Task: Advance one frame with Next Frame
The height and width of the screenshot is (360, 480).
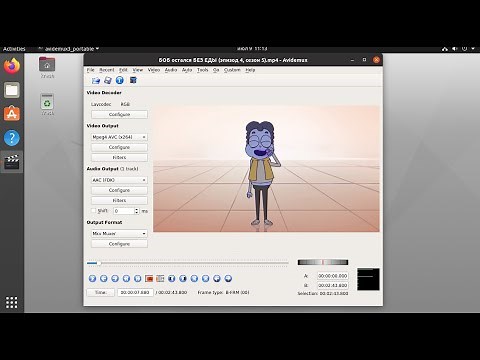Action: (115, 278)
